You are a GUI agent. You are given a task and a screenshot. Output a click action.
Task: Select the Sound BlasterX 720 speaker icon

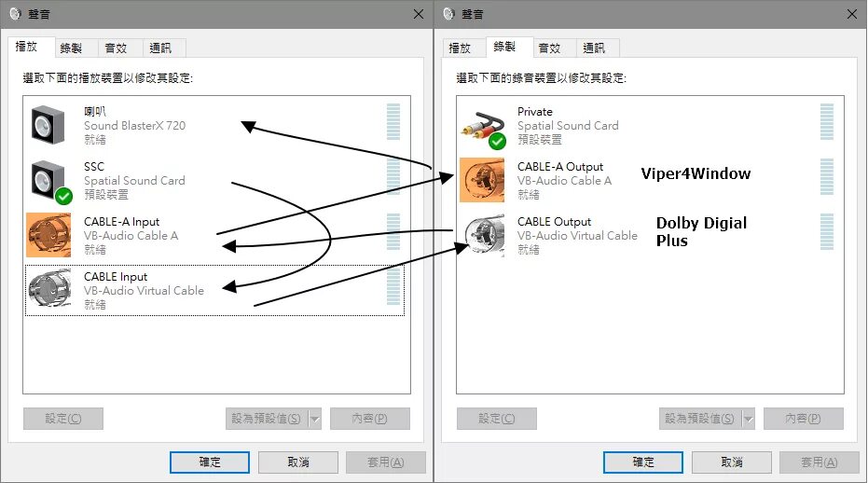pyautogui.click(x=48, y=125)
